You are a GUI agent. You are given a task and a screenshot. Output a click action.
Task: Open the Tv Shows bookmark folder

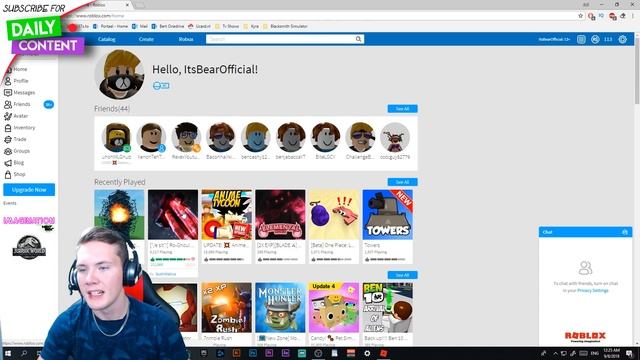click(x=227, y=26)
